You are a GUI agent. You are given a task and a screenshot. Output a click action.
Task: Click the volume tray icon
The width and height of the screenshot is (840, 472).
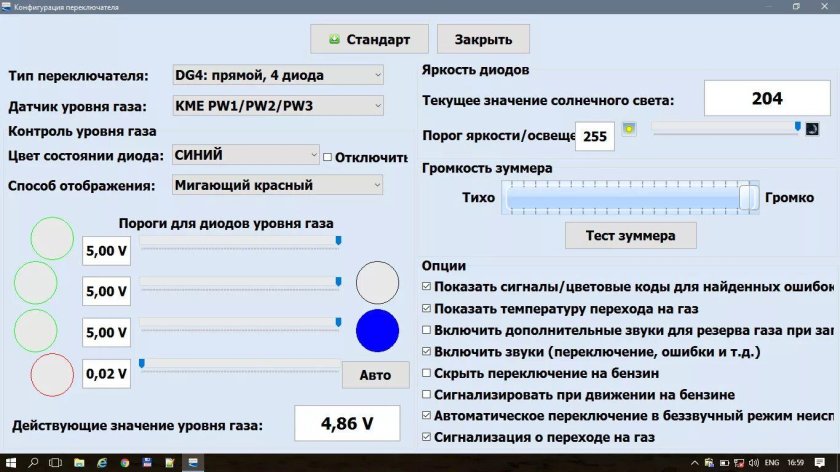(754, 463)
